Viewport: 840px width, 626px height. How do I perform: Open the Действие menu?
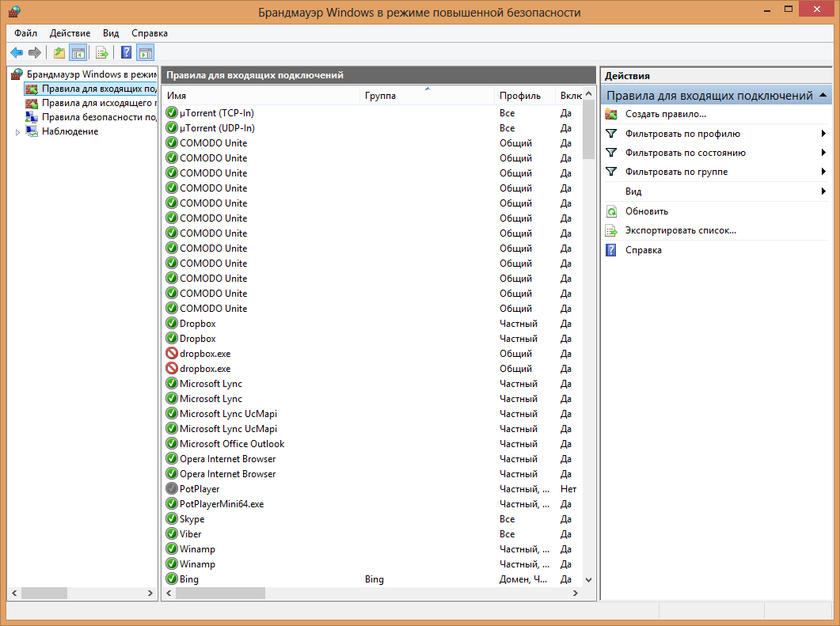coord(70,33)
